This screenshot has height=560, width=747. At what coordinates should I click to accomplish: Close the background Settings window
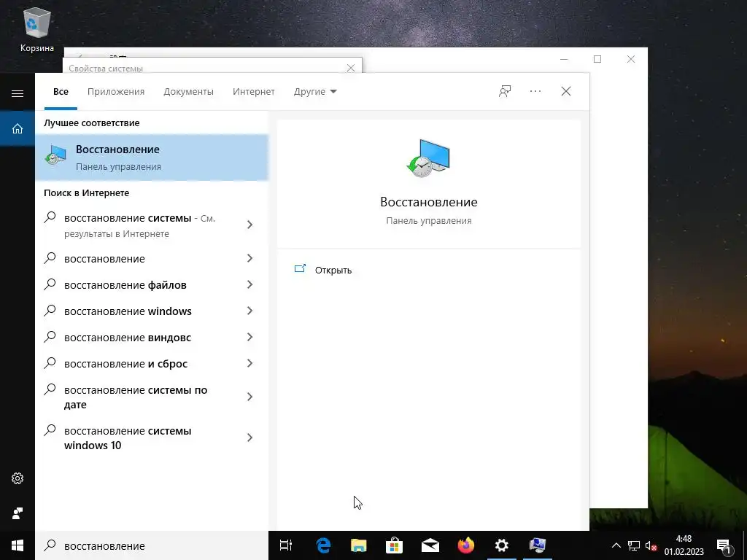click(x=631, y=59)
